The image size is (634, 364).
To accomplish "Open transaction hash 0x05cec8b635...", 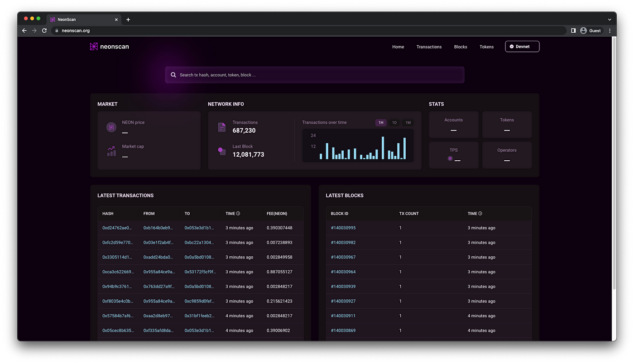I will pos(118,330).
